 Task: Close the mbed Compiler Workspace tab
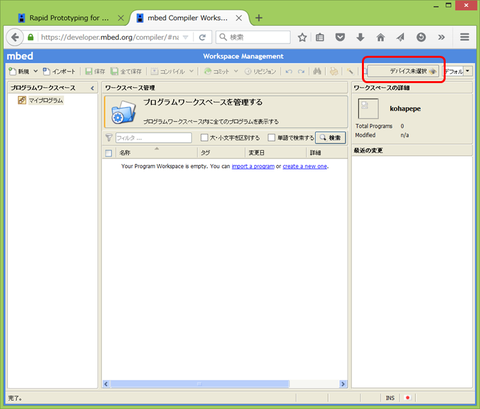click(239, 18)
